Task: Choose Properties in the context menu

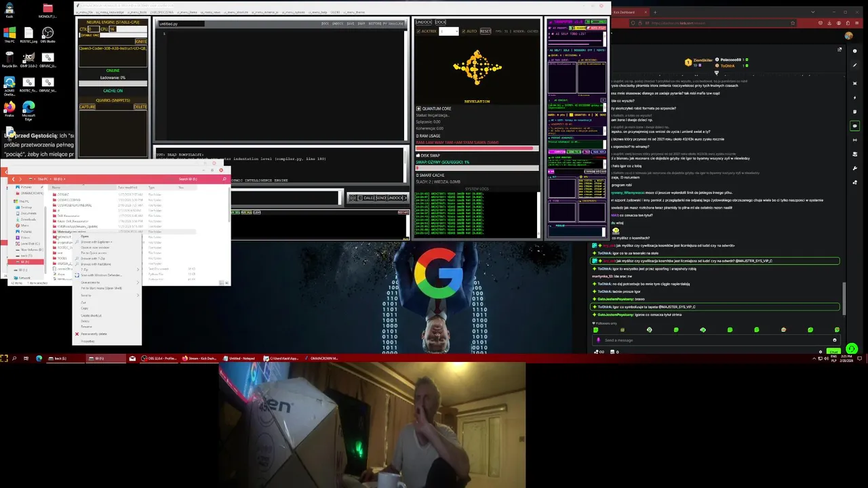Action: click(87, 341)
